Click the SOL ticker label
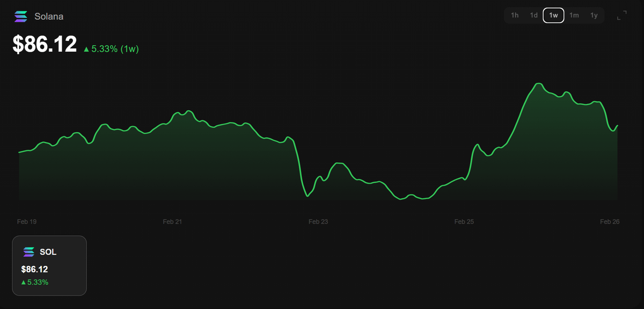The image size is (644, 309). [x=48, y=252]
